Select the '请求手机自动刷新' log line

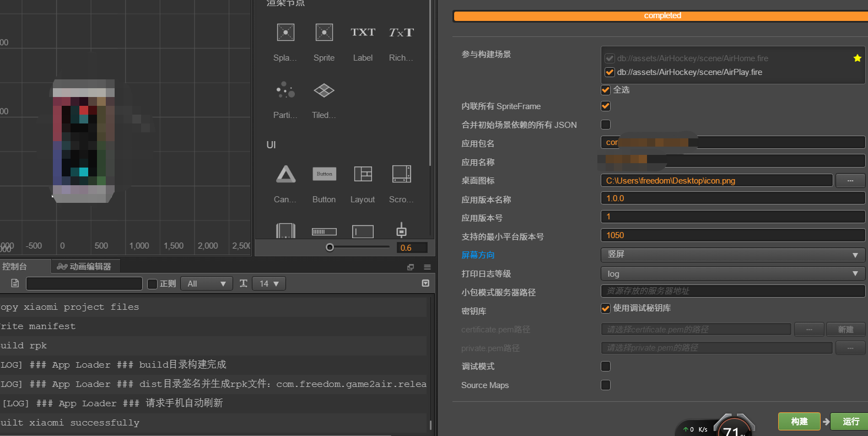[x=213, y=403]
